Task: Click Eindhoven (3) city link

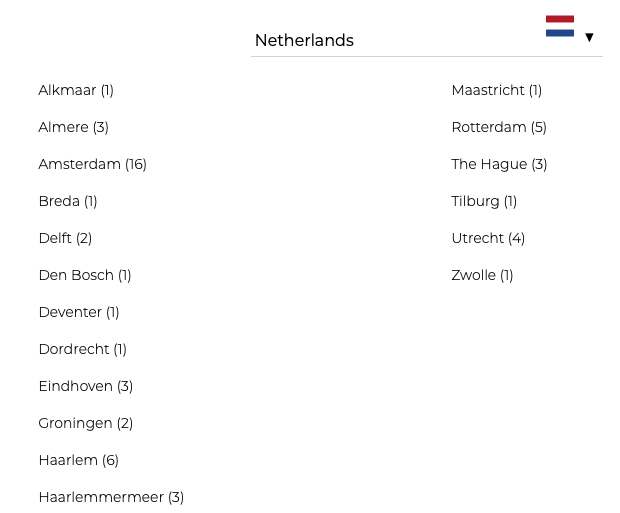Action: [85, 386]
